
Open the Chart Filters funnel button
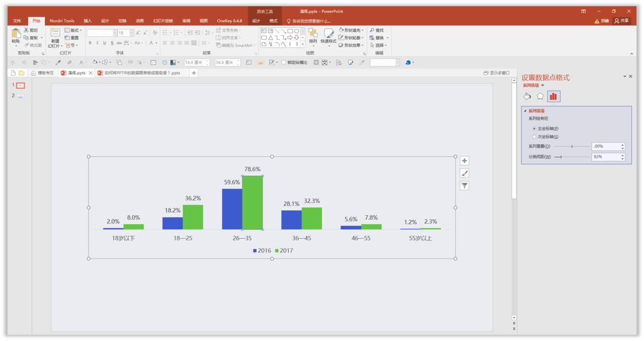click(x=464, y=186)
